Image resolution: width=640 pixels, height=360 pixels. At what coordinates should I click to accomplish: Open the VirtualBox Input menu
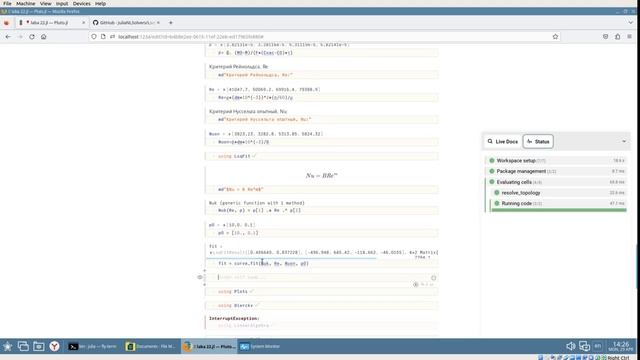[62, 3]
